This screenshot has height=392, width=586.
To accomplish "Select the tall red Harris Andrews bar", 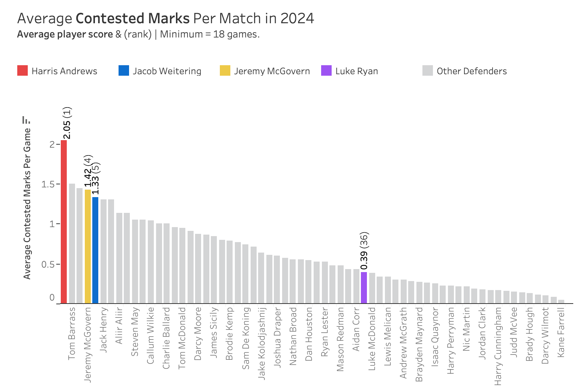I will [64, 221].
